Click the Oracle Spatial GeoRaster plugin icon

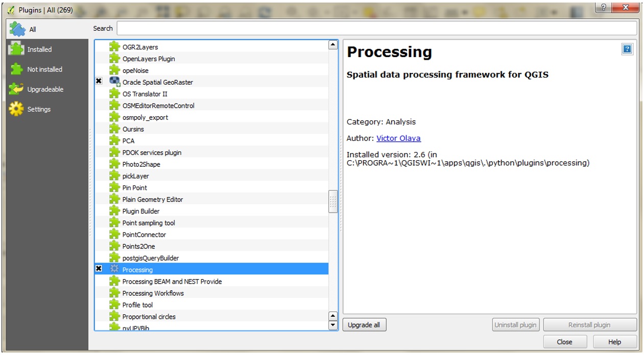click(114, 82)
